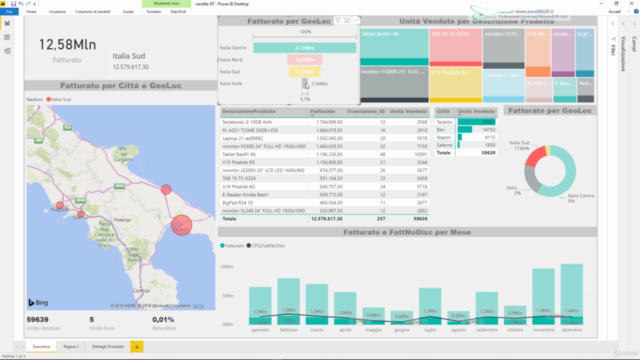The width and height of the screenshot is (640, 360).
Task: Select the Bari row in city table
Action: (466, 130)
